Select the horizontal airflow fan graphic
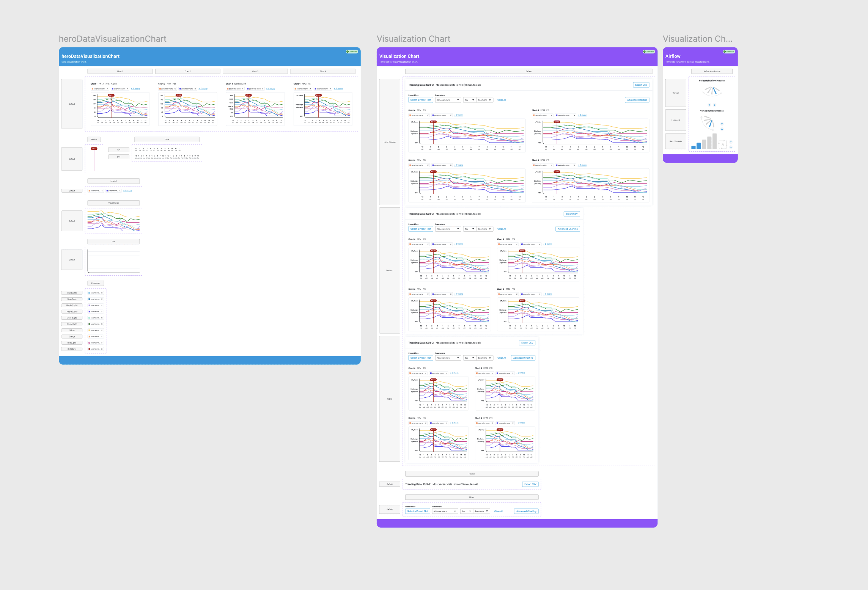Image resolution: width=868 pixels, height=590 pixels. pos(712,91)
